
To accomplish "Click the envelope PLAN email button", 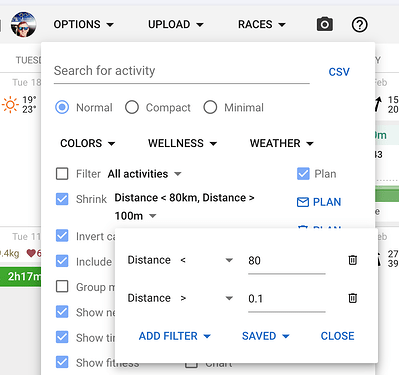I will (319, 202).
